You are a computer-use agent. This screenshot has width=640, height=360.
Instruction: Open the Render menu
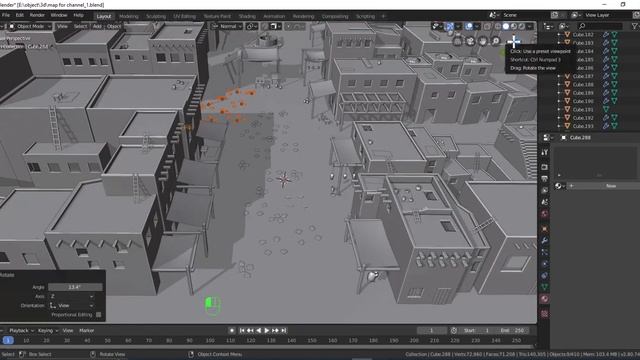point(37,15)
